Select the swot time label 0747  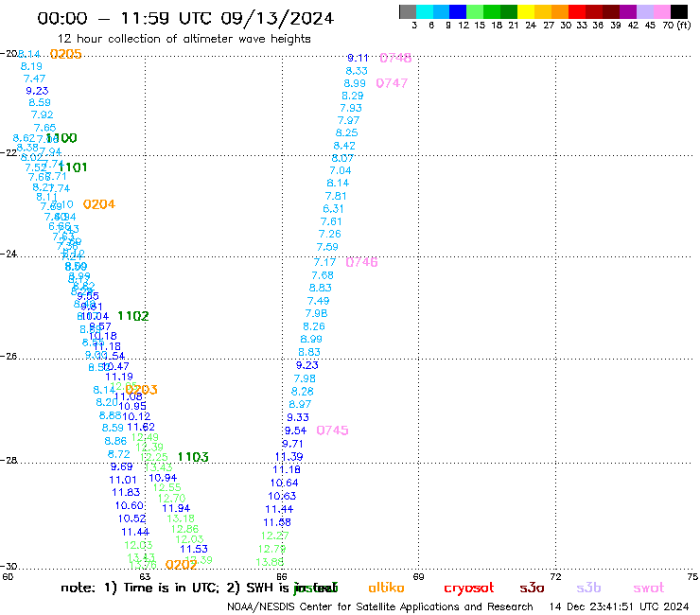click(392, 83)
